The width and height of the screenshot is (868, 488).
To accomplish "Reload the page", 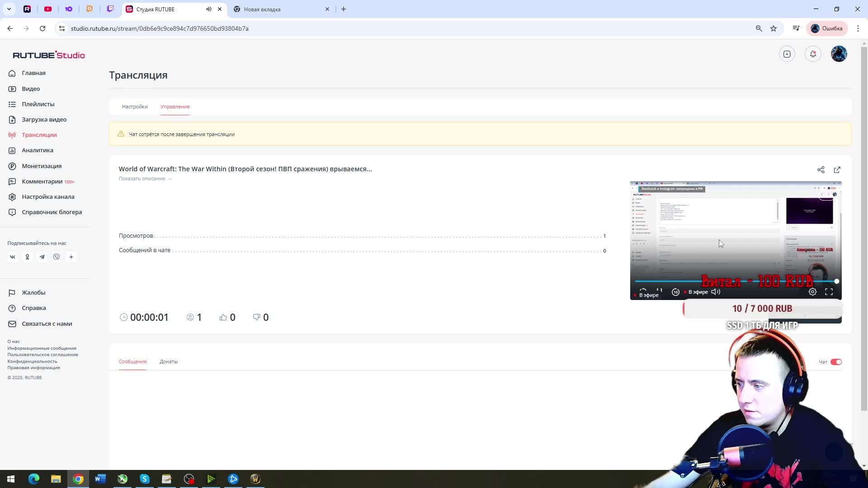I will 42,28.
